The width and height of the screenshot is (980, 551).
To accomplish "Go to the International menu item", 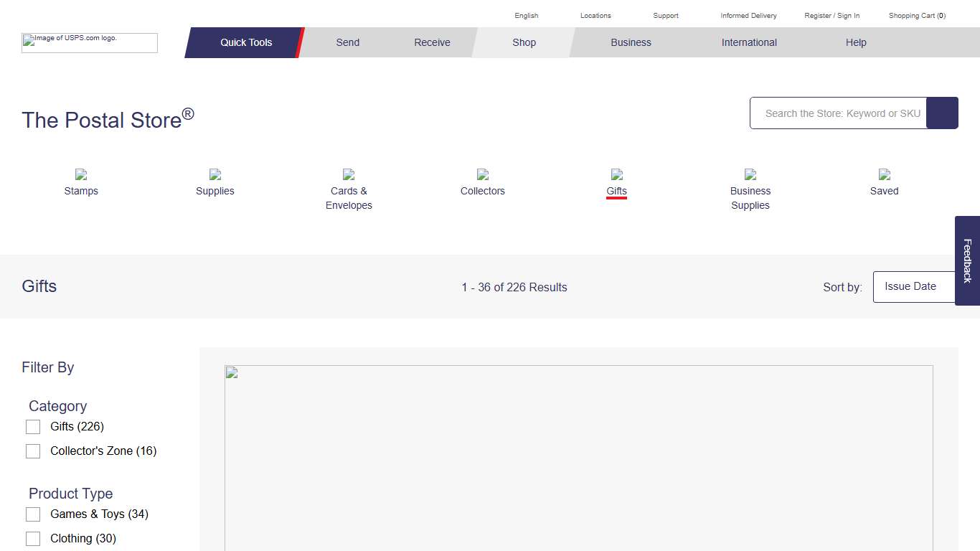I will click(x=749, y=42).
